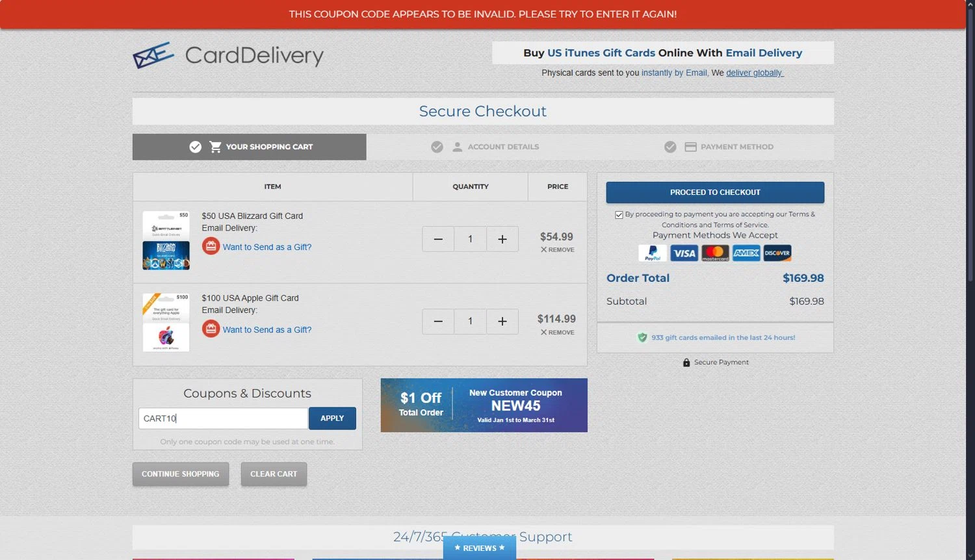The height and width of the screenshot is (560, 975).
Task: Click the Mastercard icon
Action: (715, 253)
